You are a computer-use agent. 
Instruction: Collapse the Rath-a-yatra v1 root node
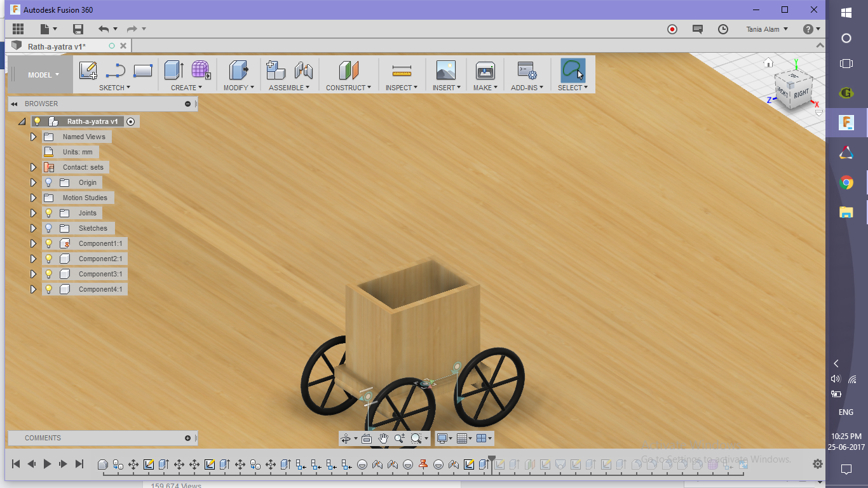[22, 121]
